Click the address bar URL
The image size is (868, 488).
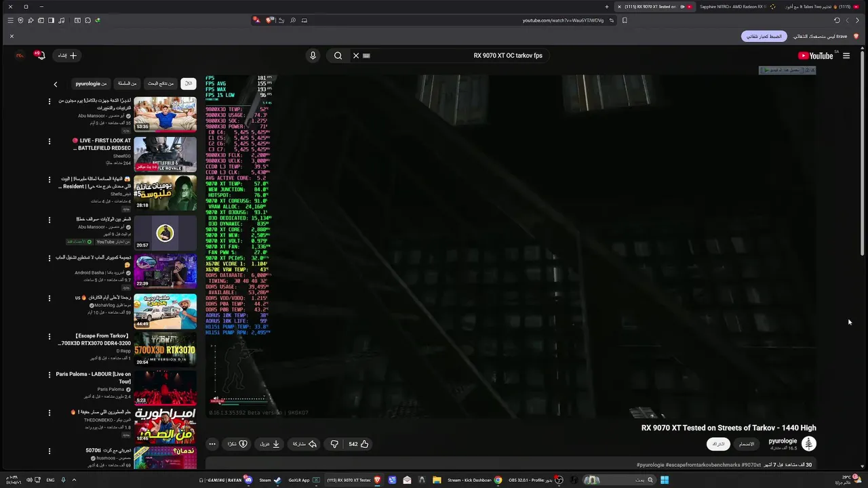click(563, 20)
